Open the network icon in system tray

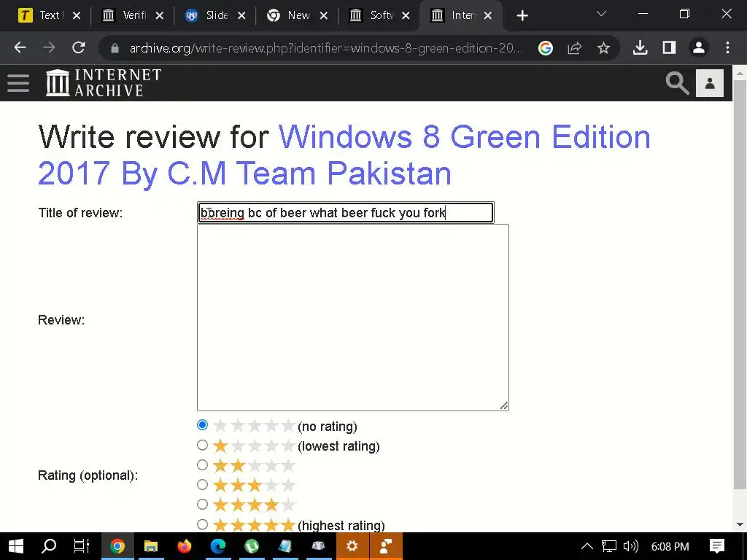tap(608, 546)
